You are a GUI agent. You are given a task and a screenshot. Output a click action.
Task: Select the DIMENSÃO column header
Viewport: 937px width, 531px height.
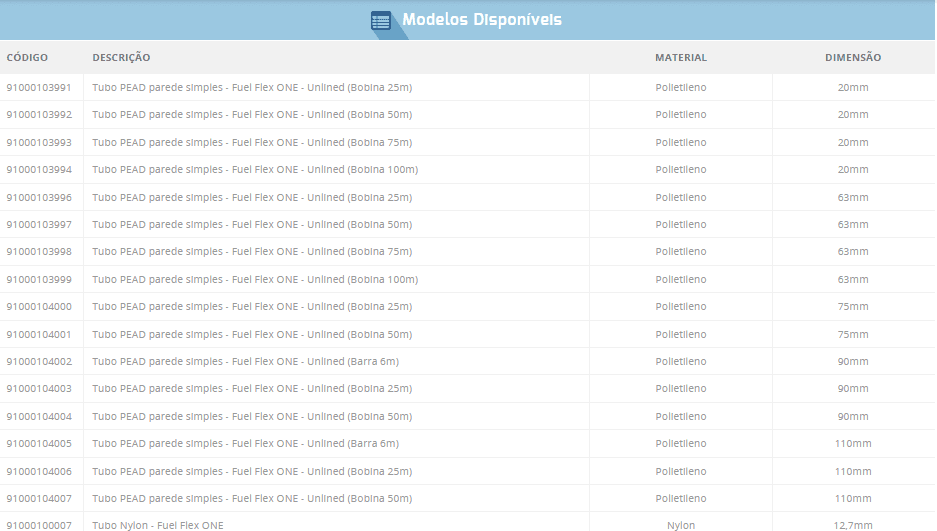click(x=852, y=58)
